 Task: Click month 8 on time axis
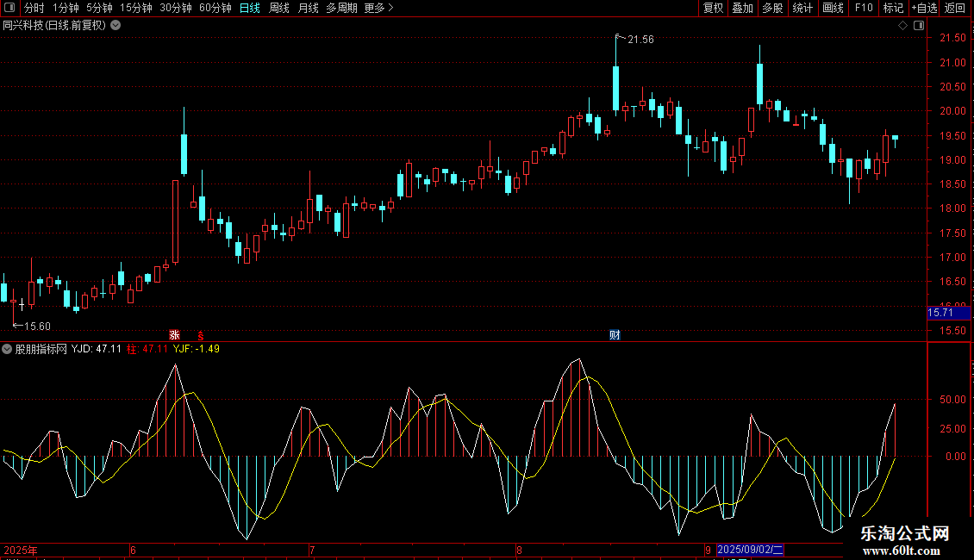[519, 550]
